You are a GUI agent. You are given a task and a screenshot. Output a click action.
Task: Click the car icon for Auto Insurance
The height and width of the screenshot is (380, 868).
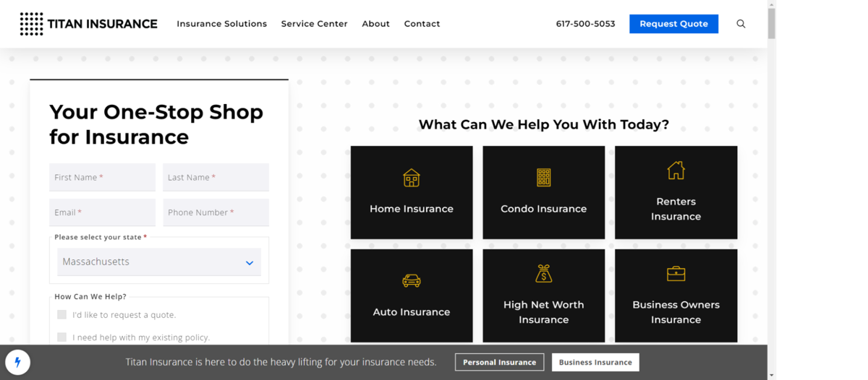(x=412, y=280)
